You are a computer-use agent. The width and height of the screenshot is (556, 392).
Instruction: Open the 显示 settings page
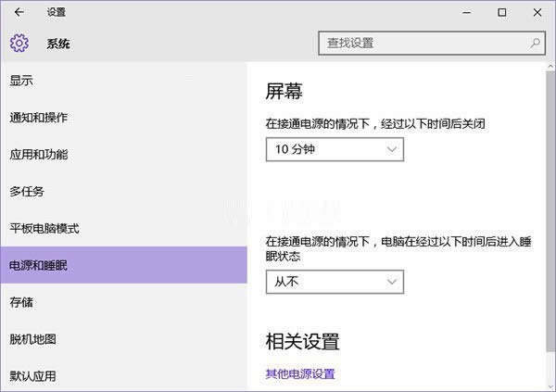click(21, 81)
